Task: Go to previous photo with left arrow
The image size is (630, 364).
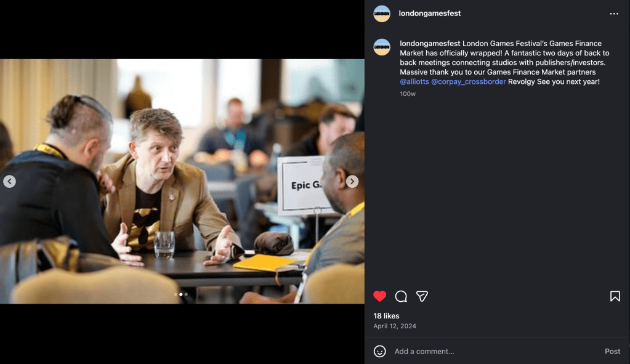Action: click(10, 182)
